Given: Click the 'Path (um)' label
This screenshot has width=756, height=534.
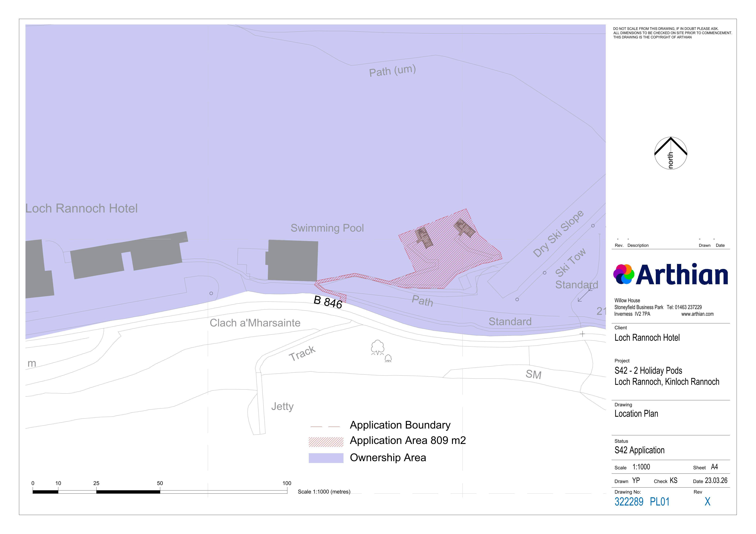Looking at the screenshot, I should pyautogui.click(x=392, y=70).
